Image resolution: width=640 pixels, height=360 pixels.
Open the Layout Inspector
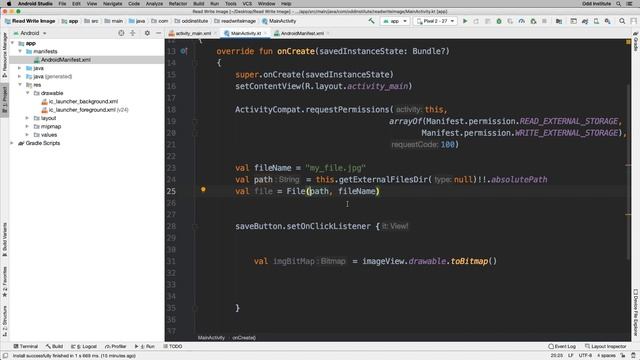[x=605, y=346]
